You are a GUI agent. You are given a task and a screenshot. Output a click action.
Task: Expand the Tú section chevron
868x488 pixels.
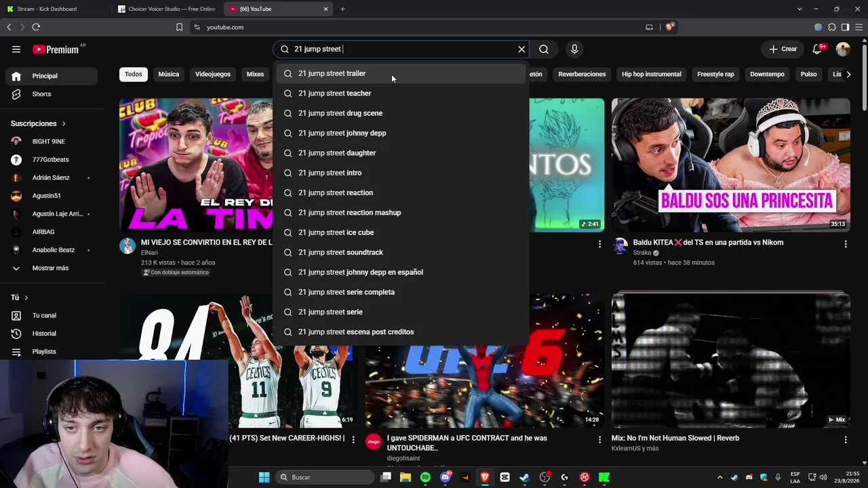pos(26,298)
